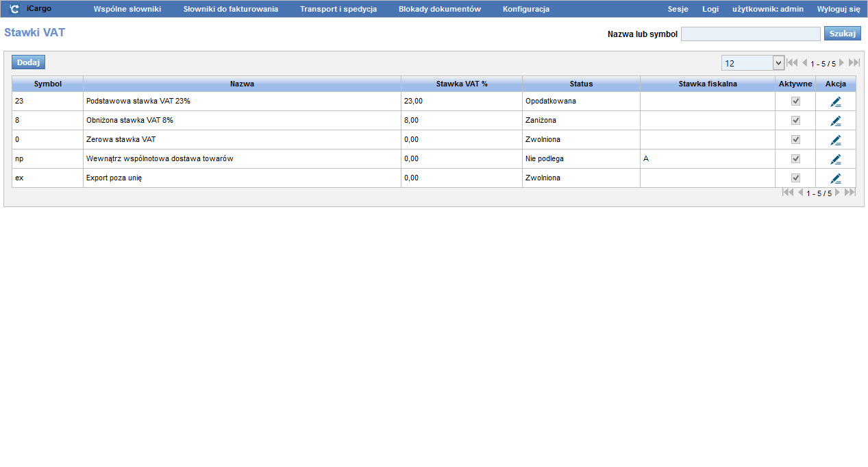Image resolution: width=868 pixels, height=467 pixels.
Task: Go to last page in top pager
Action: pos(854,62)
